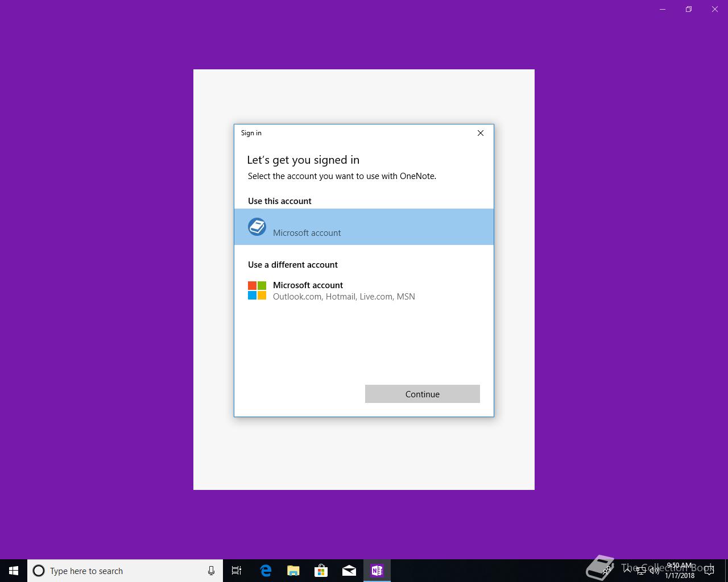Choose Microsoft account under Use a different account
Screen dimensions: 728x582
coord(364,290)
